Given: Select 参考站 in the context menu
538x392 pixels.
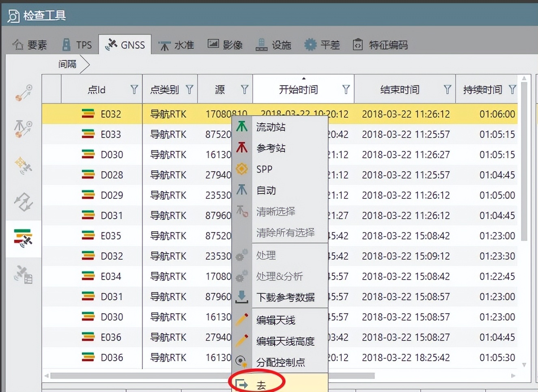Looking at the screenshot, I should click(x=280, y=148).
